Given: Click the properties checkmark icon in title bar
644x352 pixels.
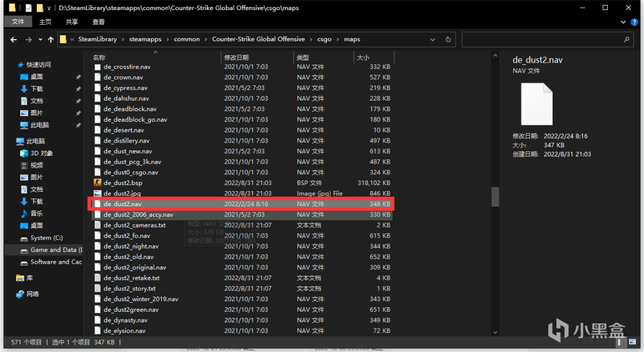Looking at the screenshot, I should pos(29,8).
